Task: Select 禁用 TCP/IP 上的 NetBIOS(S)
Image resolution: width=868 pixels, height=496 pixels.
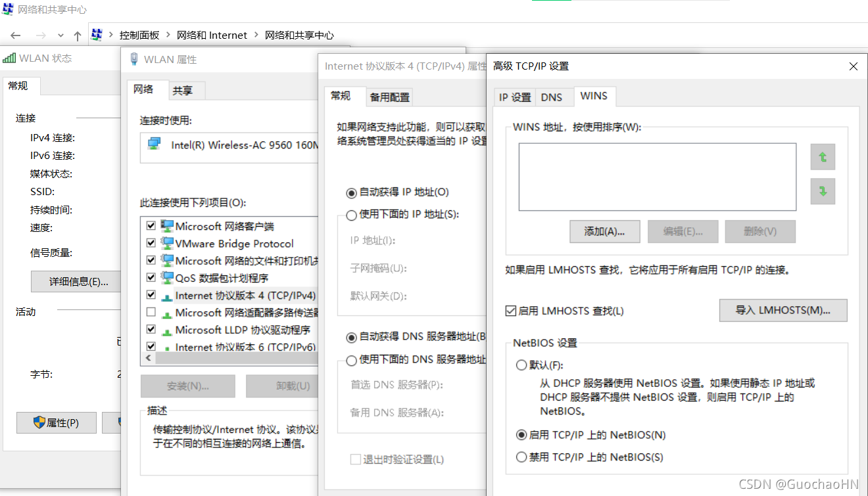Action: point(521,457)
